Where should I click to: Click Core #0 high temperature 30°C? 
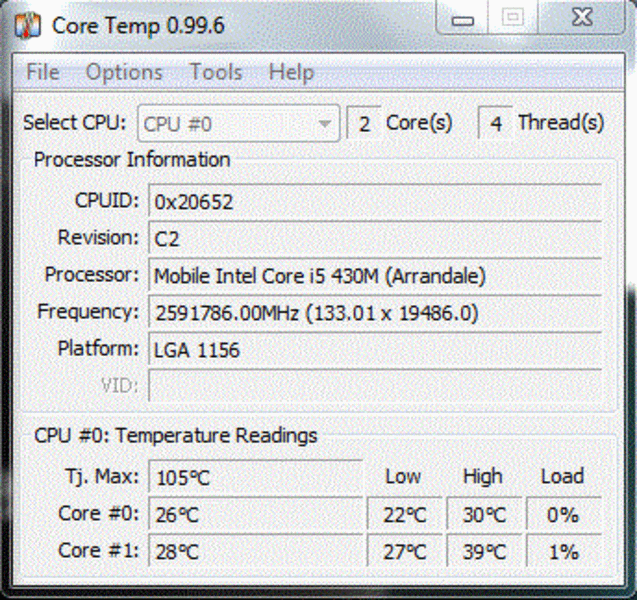click(484, 514)
